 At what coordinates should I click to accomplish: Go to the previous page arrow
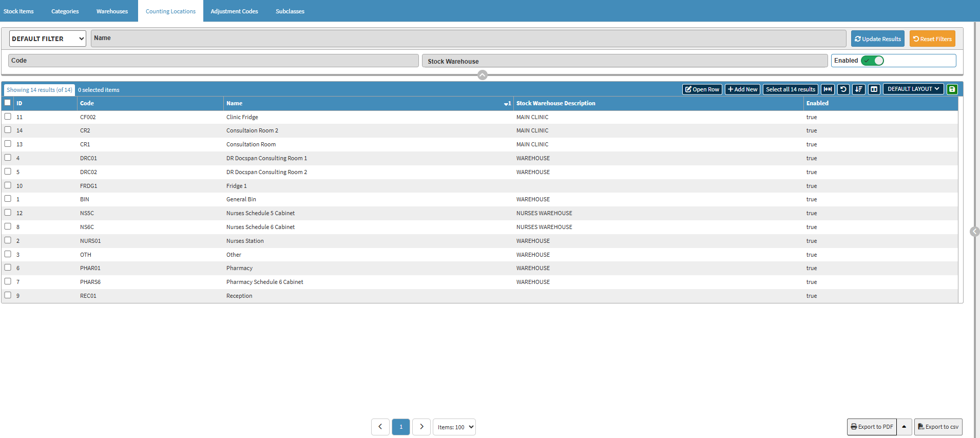380,427
